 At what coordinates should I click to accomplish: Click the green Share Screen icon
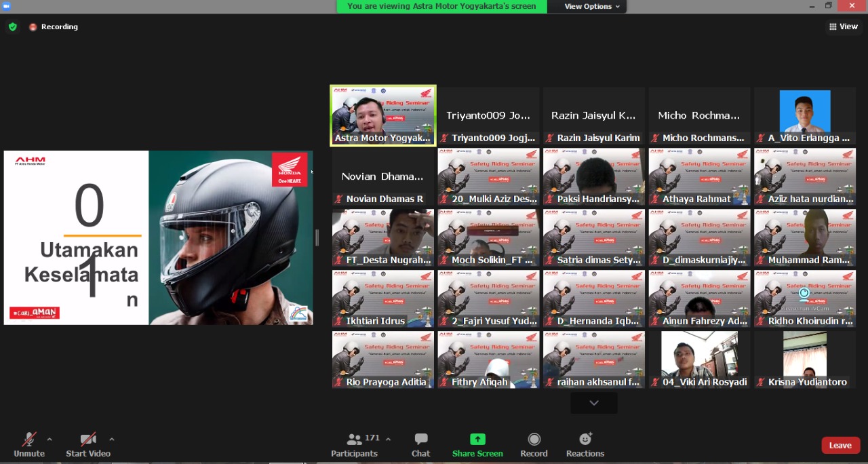point(477,440)
